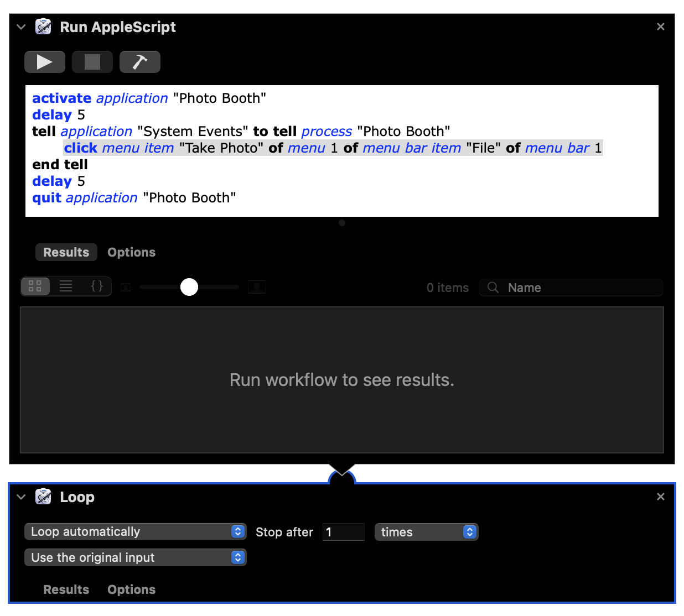This screenshot has width=684, height=616.
Task: Open Results tab of Loop action
Action: pyautogui.click(x=66, y=589)
